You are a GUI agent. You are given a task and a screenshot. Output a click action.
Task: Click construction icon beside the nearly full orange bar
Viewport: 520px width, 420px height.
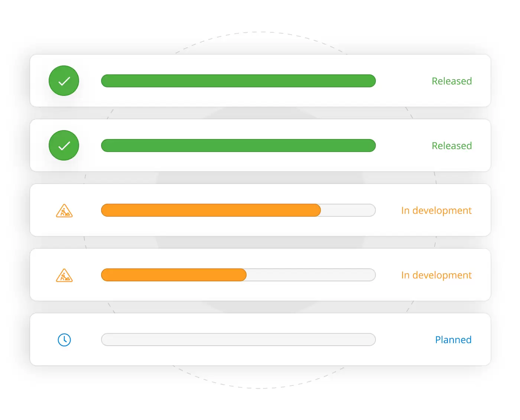point(64,210)
